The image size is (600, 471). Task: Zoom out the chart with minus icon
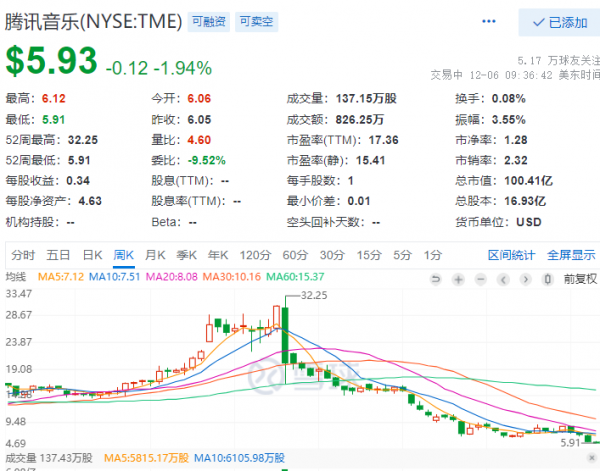click(481, 280)
